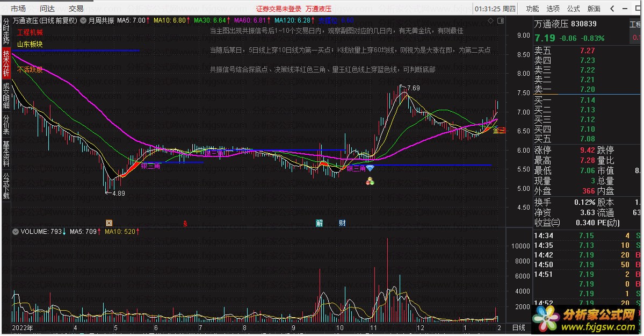Click the clock 01:31:25 周四 display
Viewport: 644px width, 336px height.
point(495,9)
